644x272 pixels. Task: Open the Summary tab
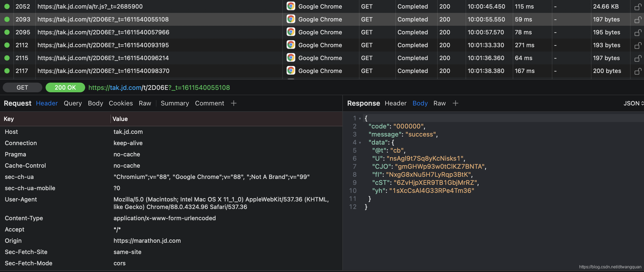(175, 103)
